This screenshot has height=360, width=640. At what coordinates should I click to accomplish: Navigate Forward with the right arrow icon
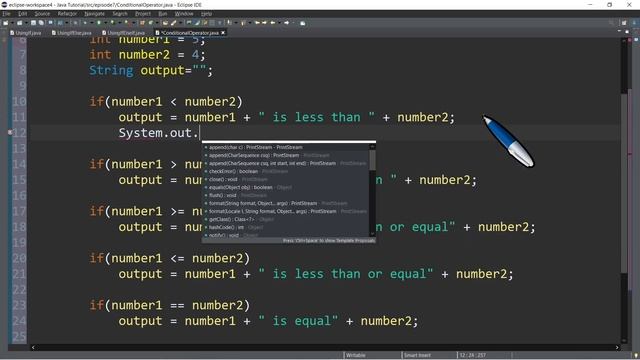287,23
